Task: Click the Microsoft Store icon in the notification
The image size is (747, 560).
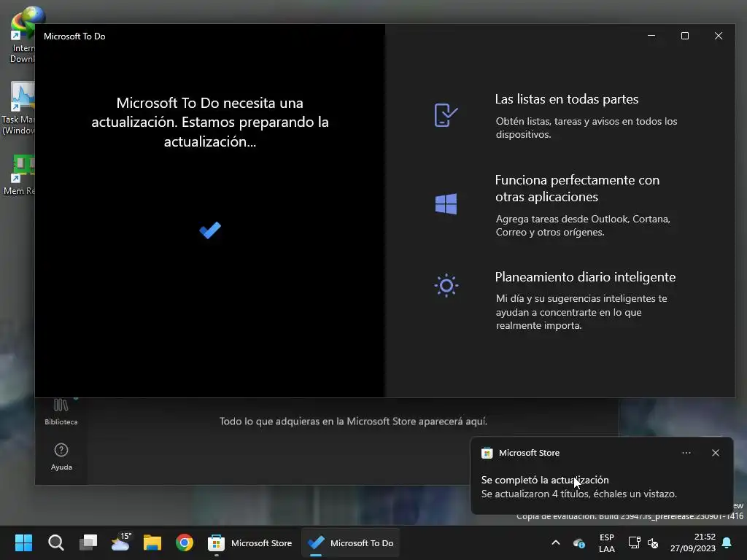Action: click(x=487, y=453)
